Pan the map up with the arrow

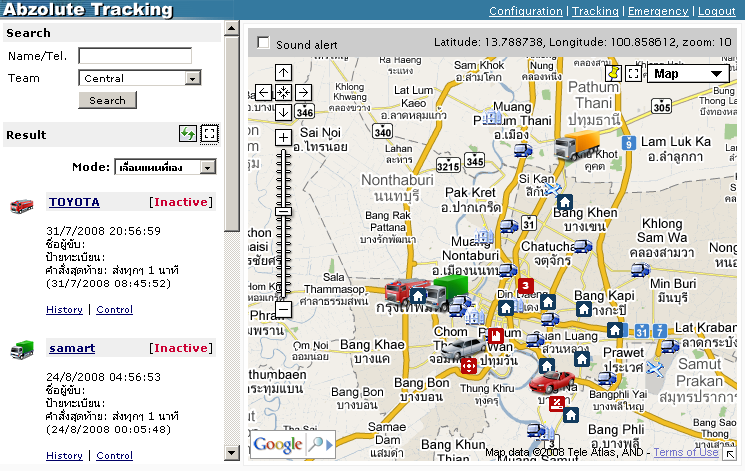click(283, 73)
